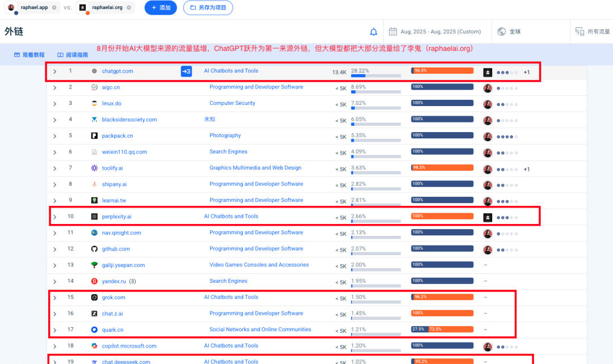This screenshot has width=613, height=364.
Task: Click the blacksidersociety.com favicon
Action: click(x=94, y=120)
